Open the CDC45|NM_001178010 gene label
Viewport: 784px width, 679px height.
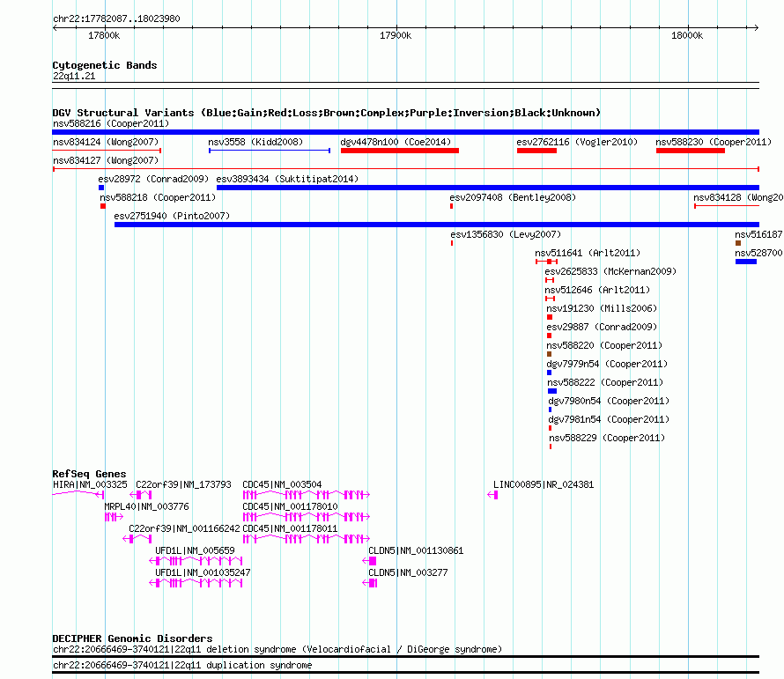pos(290,506)
